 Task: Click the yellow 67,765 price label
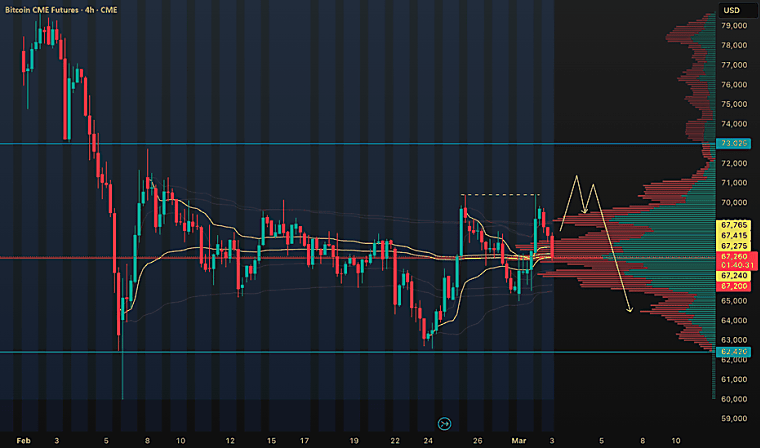pyautogui.click(x=733, y=225)
